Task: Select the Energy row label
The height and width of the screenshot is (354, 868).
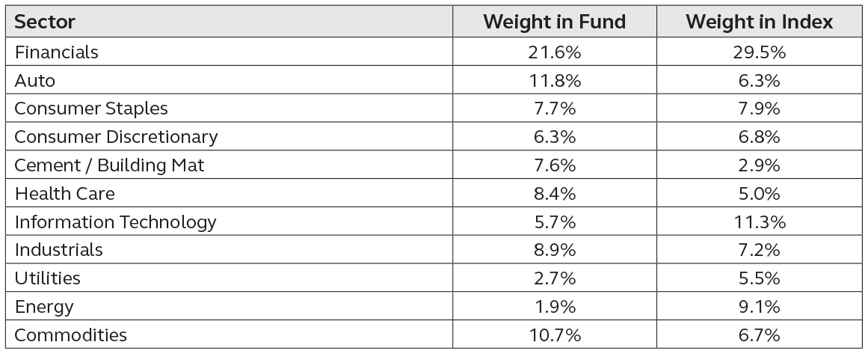Action: click(x=43, y=307)
